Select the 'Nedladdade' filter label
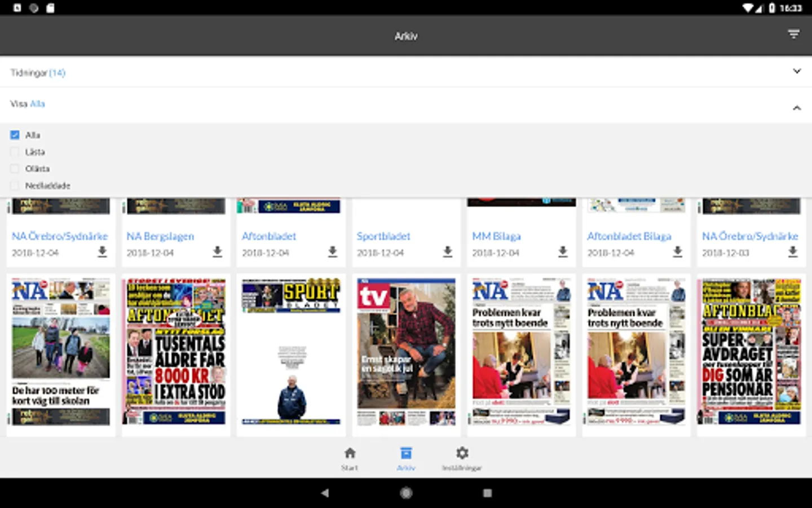 [x=48, y=186]
